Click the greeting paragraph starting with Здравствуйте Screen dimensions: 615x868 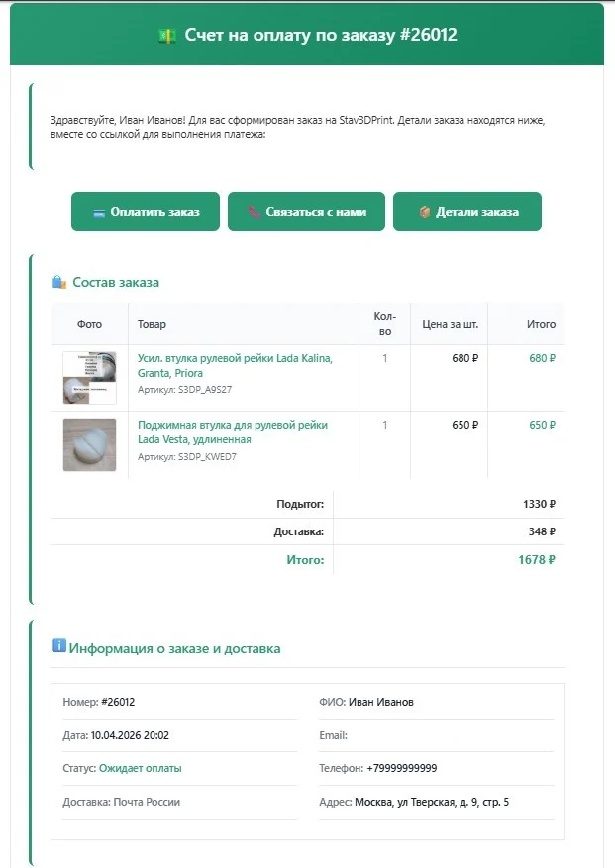click(x=298, y=127)
